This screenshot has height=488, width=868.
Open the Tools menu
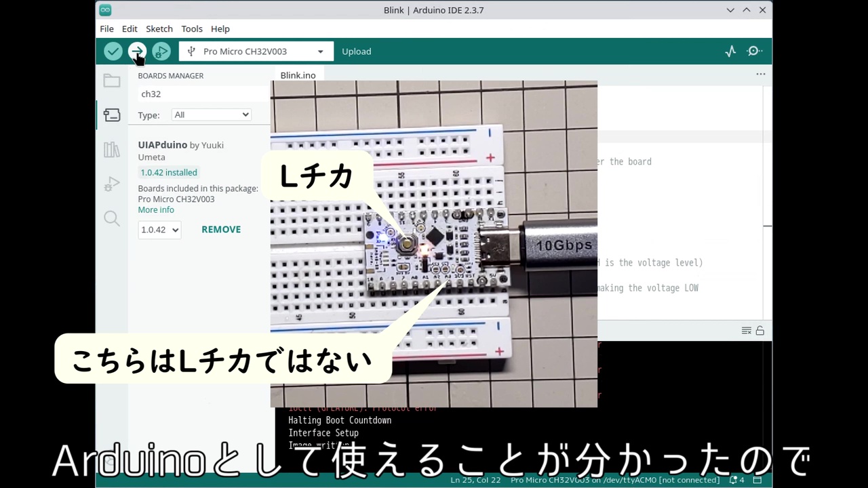pyautogui.click(x=192, y=29)
